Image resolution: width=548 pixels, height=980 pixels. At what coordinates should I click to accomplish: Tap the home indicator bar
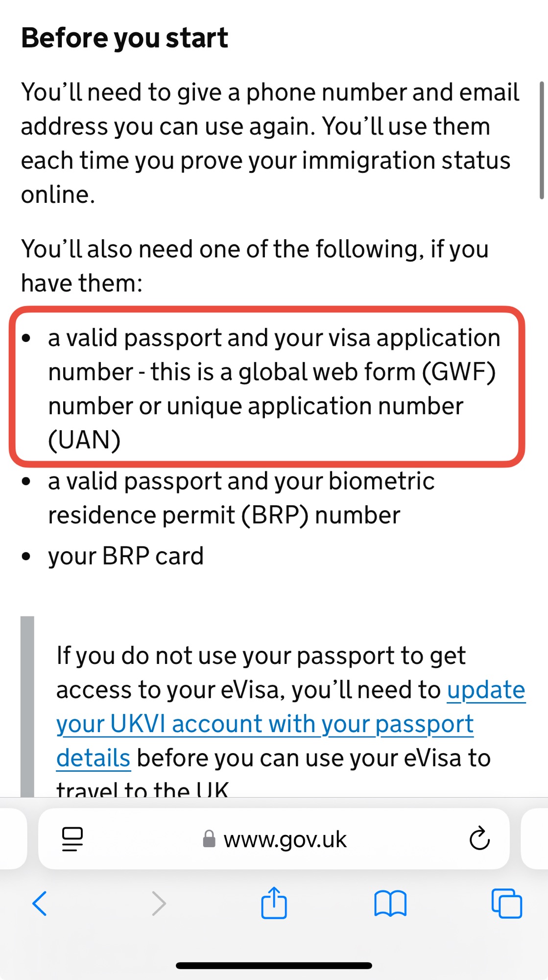[x=274, y=965]
